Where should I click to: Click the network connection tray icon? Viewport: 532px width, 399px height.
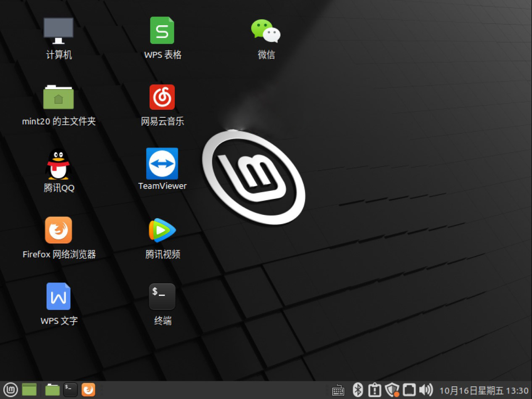coord(409,390)
